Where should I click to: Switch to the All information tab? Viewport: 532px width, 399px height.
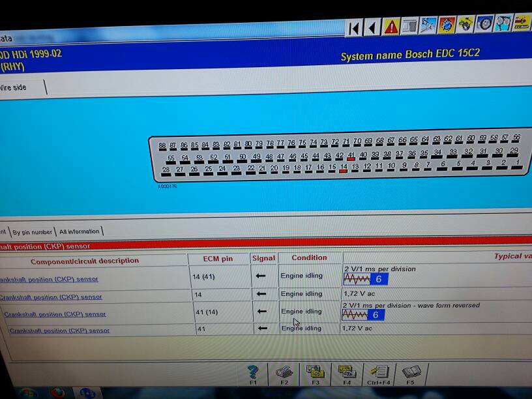tap(80, 231)
